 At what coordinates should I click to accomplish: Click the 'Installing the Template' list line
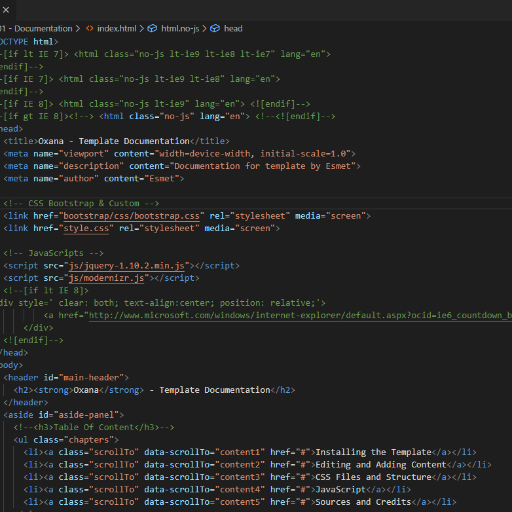[250, 452]
